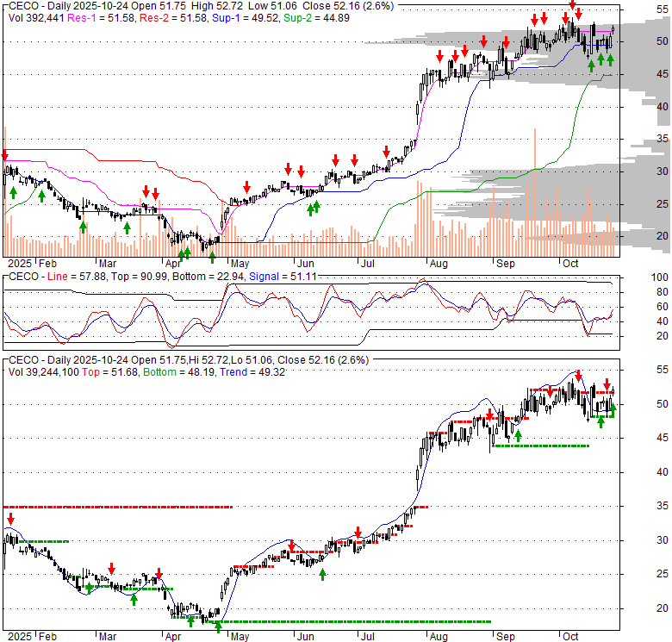Click the Aug label on top chart axis
The height and width of the screenshot is (642, 672).
[439, 263]
